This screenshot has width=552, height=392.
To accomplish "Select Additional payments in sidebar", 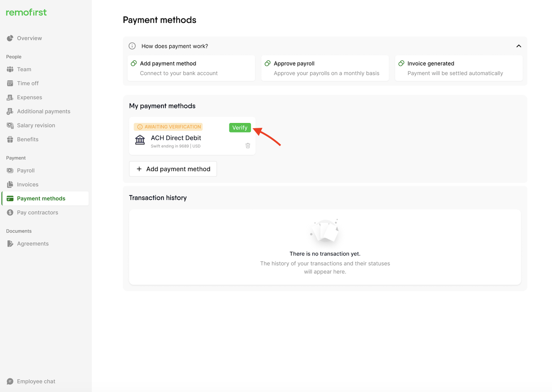I will point(43,111).
